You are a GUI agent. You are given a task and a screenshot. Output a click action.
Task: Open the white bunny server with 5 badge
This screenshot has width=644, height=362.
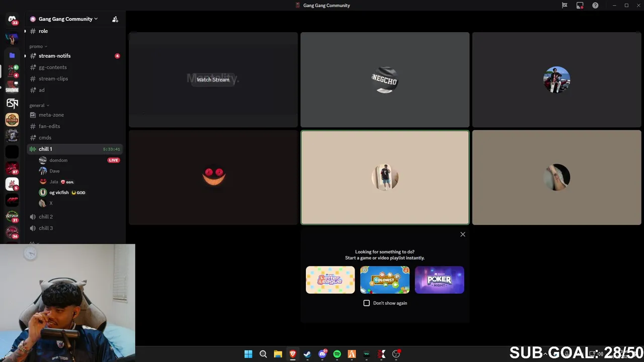(12, 184)
